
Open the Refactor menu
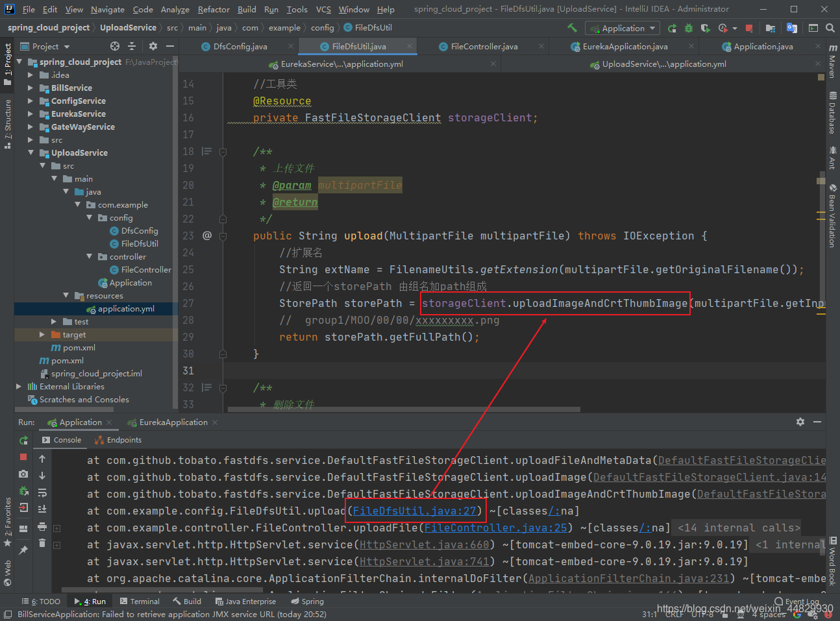coord(214,9)
